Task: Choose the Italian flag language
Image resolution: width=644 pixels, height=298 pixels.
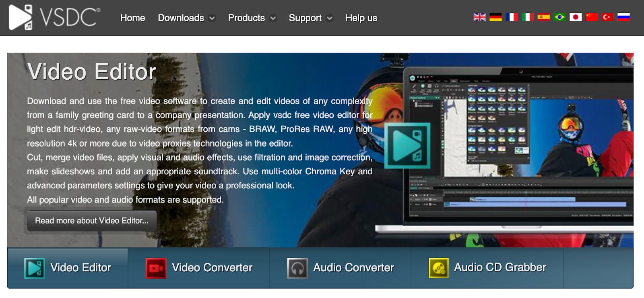Action: (x=527, y=17)
